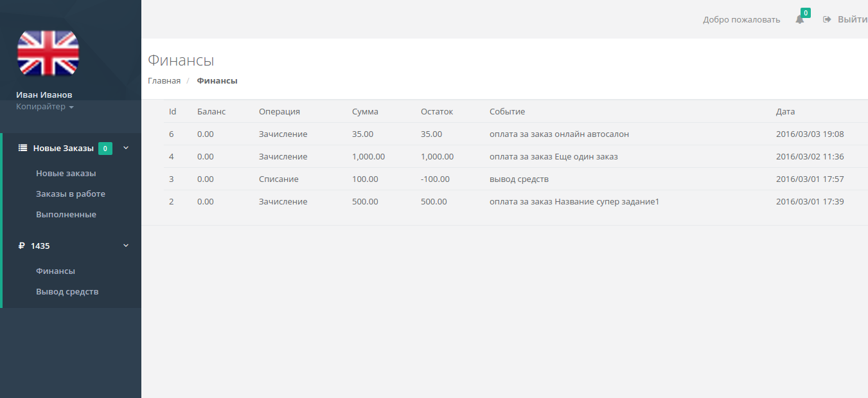Screen dimensions: 868x398
Task: Open the Копирайтер user dropdown
Action: click(x=45, y=107)
